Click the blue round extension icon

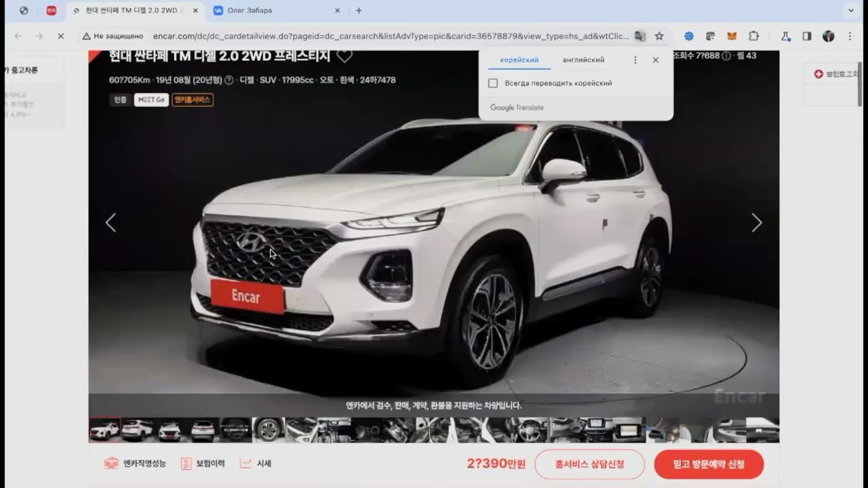pyautogui.click(x=689, y=36)
